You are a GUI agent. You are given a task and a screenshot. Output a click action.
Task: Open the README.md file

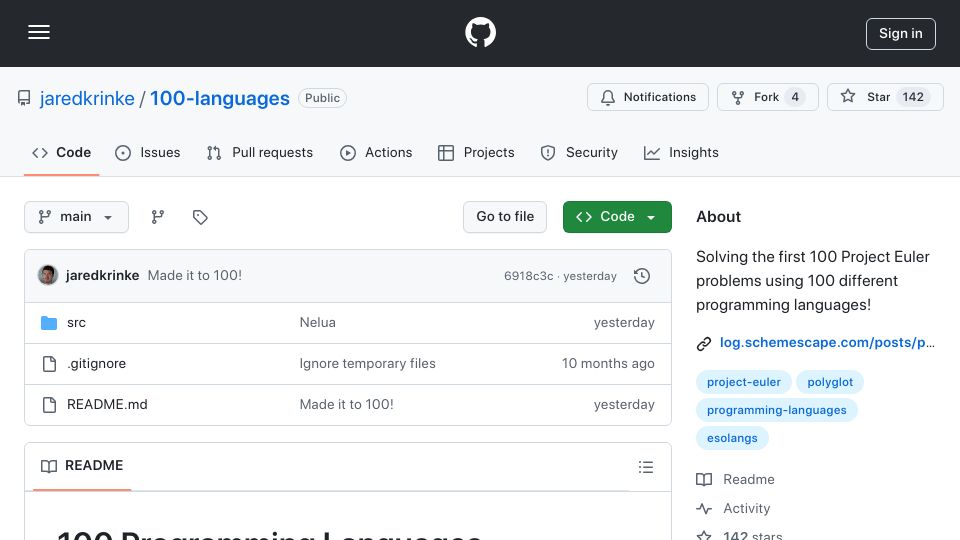(x=107, y=405)
